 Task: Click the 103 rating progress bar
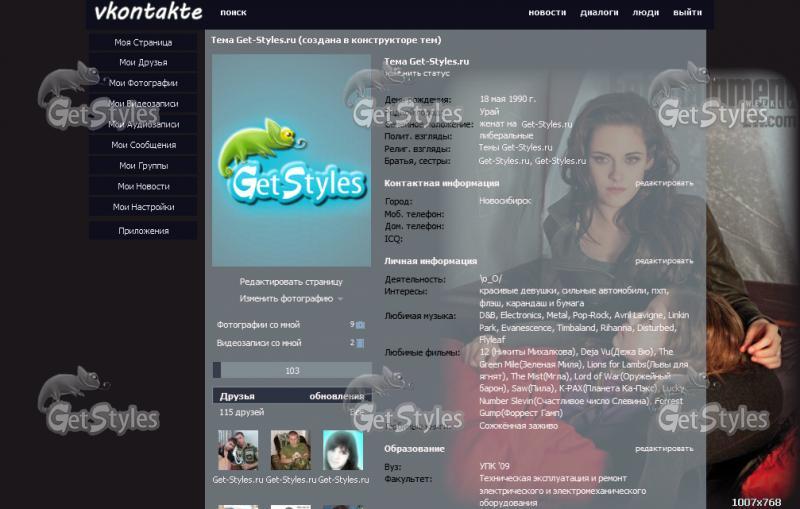[x=292, y=370]
